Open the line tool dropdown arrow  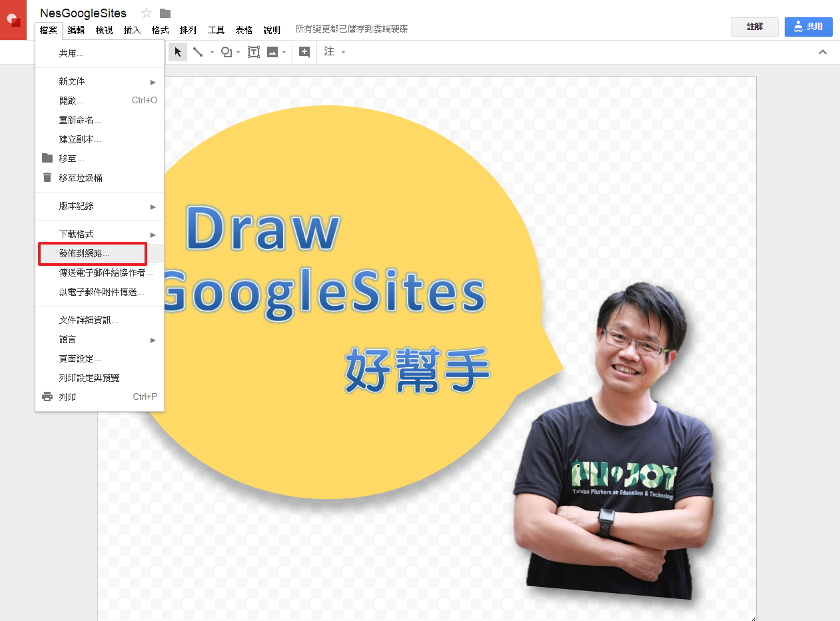pyautogui.click(x=212, y=52)
